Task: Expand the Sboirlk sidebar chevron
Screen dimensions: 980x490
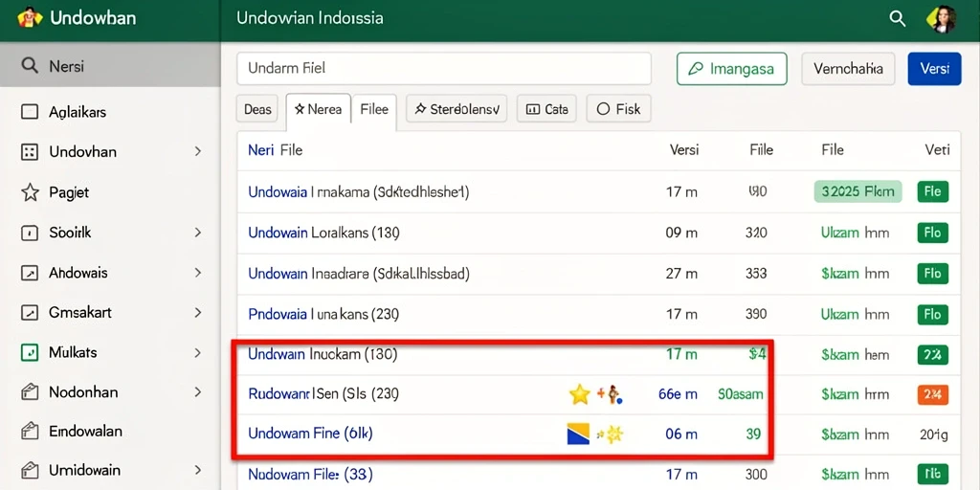Action: pos(197,233)
